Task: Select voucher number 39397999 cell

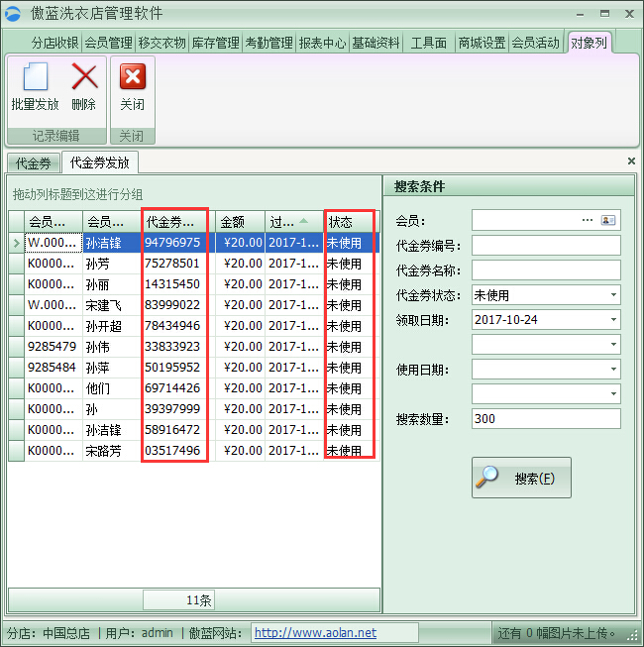Action: pos(177,409)
